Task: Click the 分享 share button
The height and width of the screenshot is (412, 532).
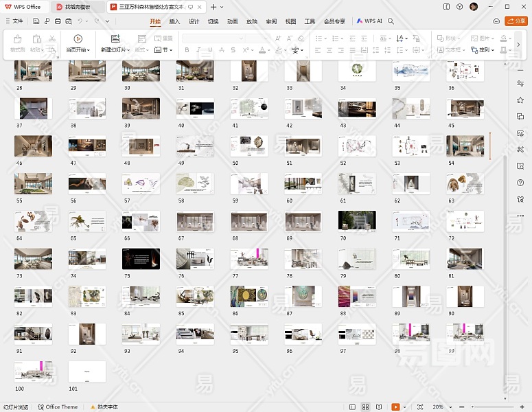Action: coord(516,21)
